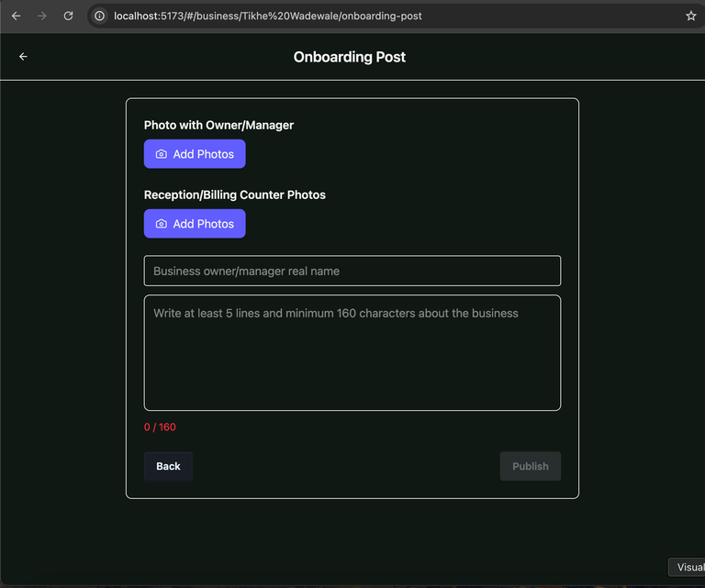Add Photos under Photo with Owner/Manager
The width and height of the screenshot is (705, 588).
click(195, 154)
